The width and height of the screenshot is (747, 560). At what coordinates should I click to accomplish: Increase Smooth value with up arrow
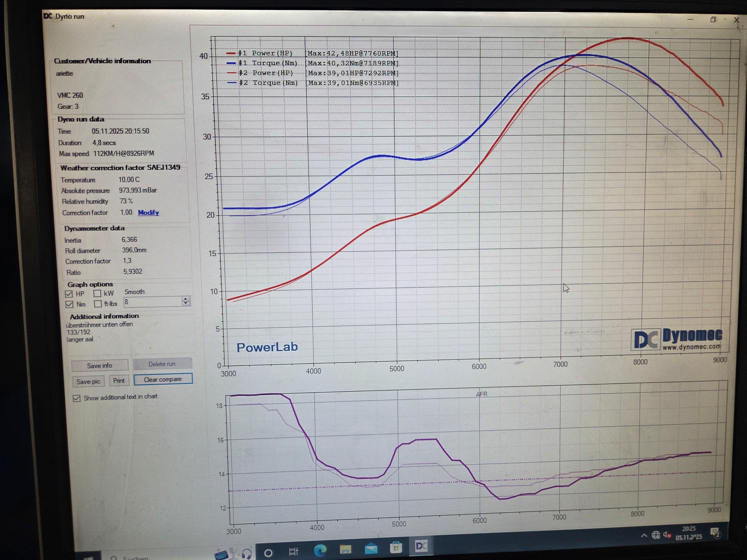pos(186,299)
